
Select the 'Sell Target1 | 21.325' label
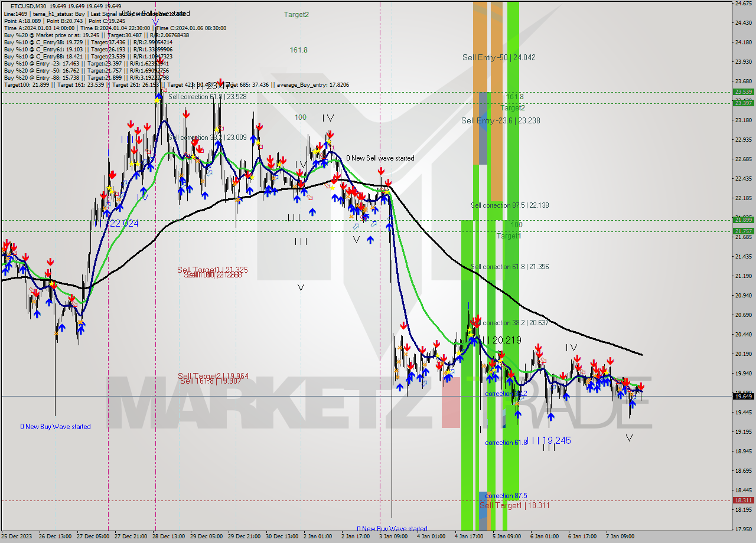213,270
